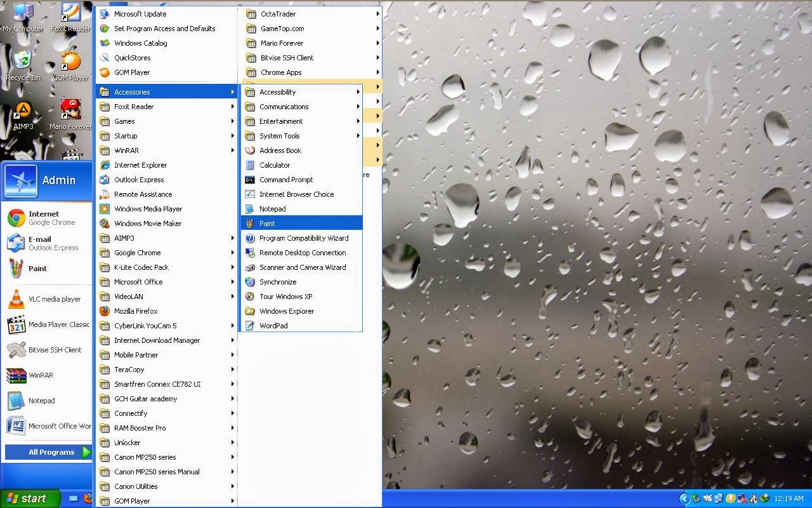Expand the K-Lite Codec Pack folder
The width and height of the screenshot is (812, 508).
click(166, 267)
